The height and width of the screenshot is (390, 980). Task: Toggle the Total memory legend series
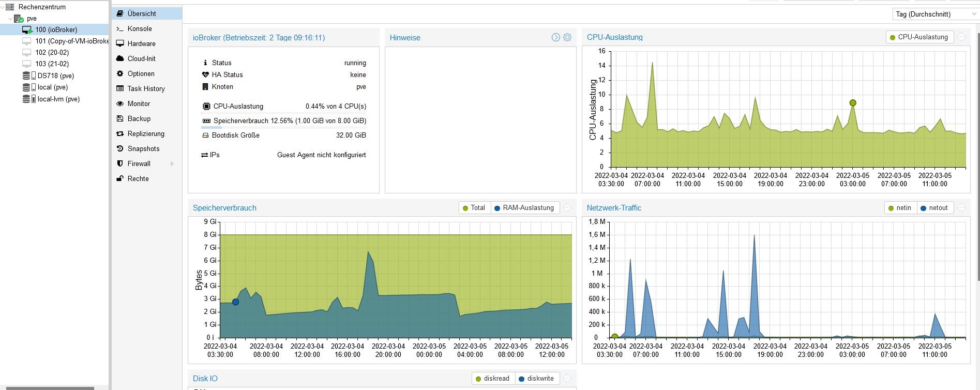474,208
